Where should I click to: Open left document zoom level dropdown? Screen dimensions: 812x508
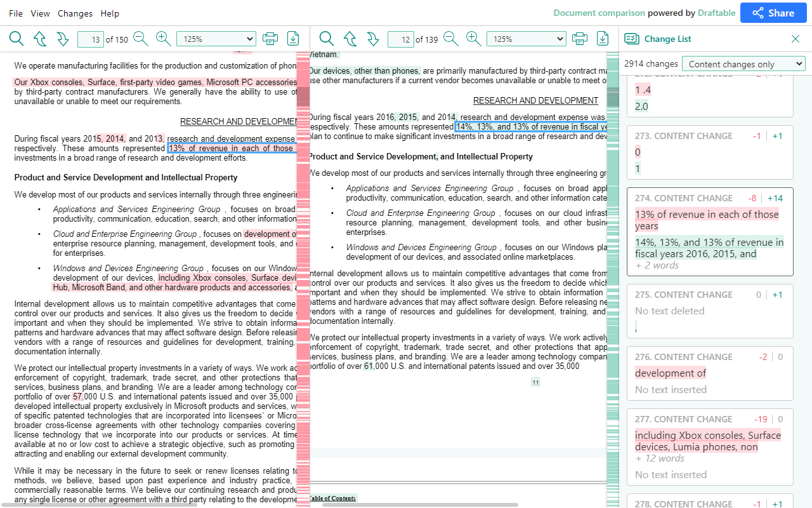click(216, 39)
